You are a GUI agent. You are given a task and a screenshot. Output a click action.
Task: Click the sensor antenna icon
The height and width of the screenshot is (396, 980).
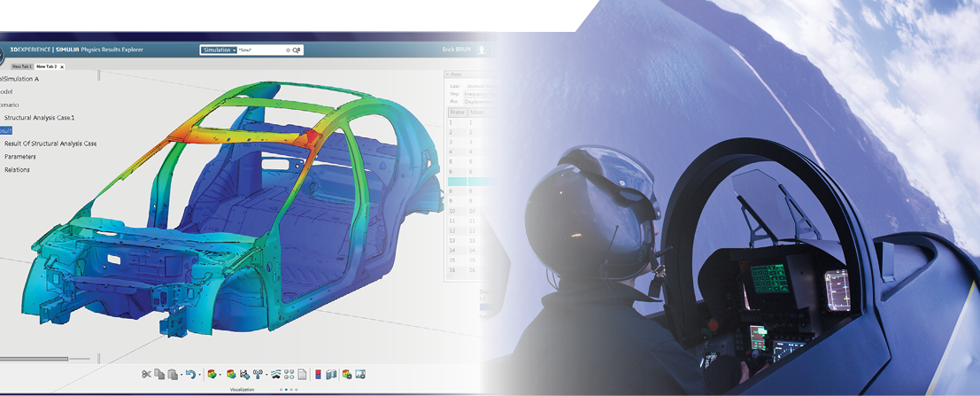click(x=258, y=374)
